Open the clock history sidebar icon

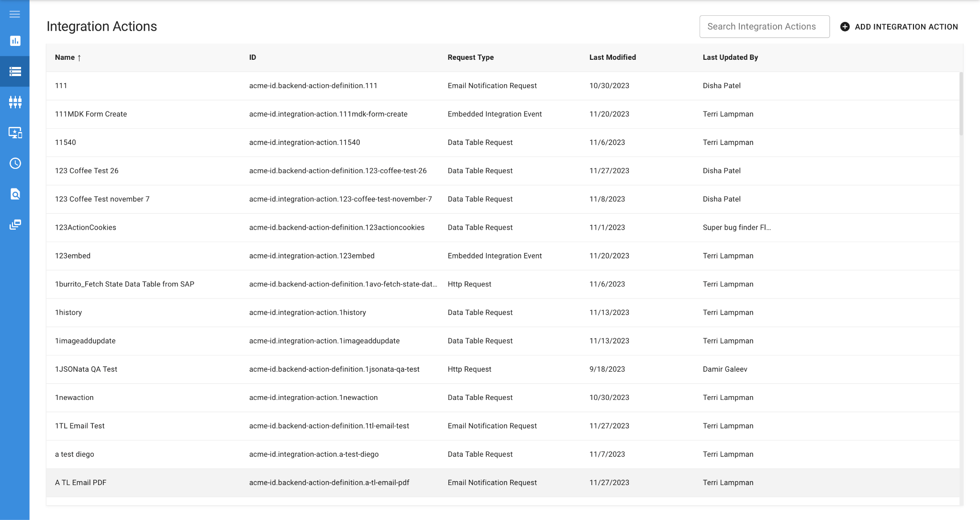tap(15, 164)
